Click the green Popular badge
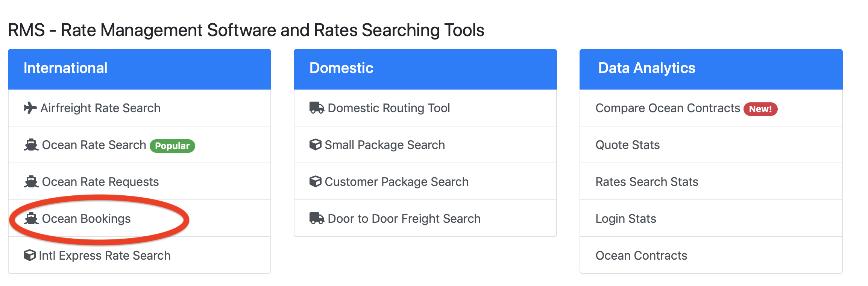 (172, 146)
